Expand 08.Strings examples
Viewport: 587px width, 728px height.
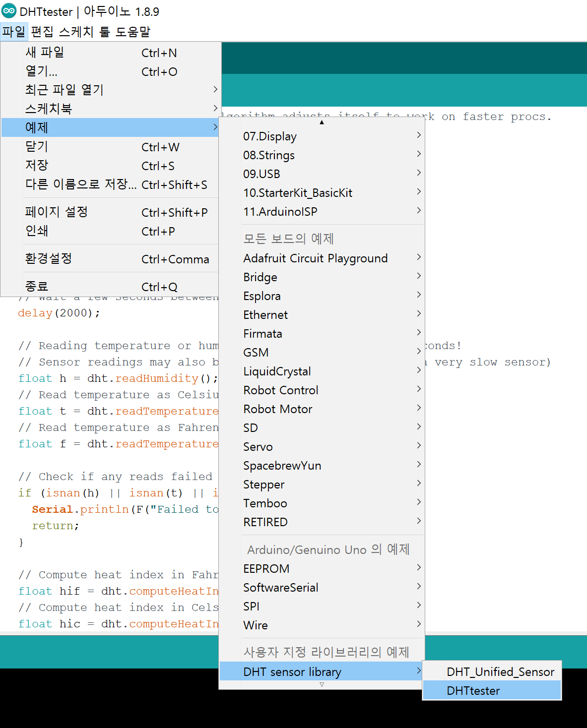[x=322, y=155]
